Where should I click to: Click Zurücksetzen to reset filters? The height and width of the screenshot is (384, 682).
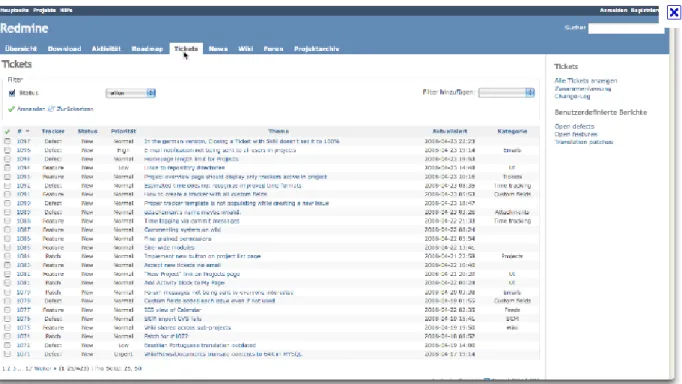point(75,109)
